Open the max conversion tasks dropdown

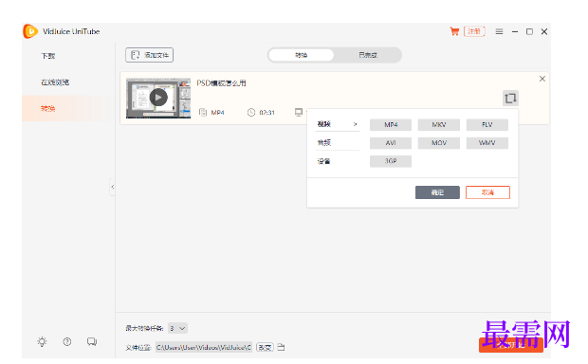coord(177,328)
